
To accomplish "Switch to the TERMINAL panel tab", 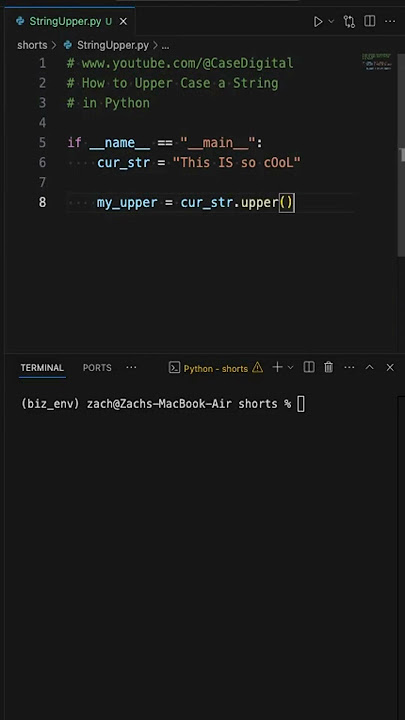I will (x=42, y=368).
